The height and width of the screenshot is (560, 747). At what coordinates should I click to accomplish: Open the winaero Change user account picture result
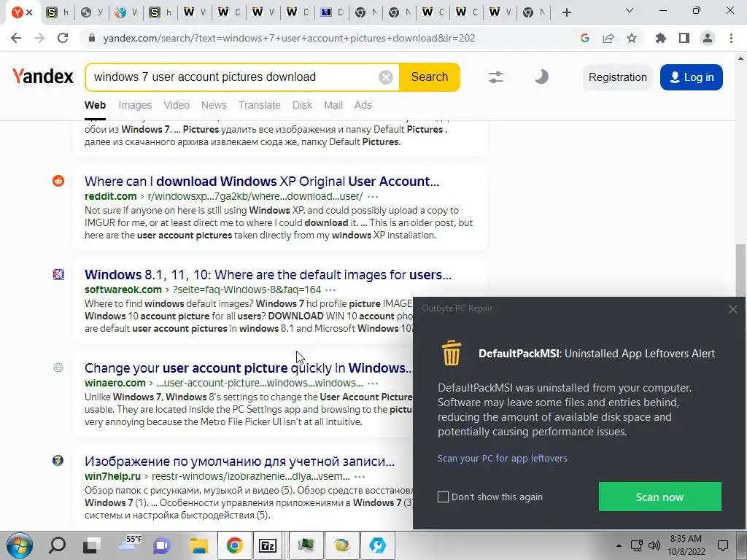coord(248,368)
